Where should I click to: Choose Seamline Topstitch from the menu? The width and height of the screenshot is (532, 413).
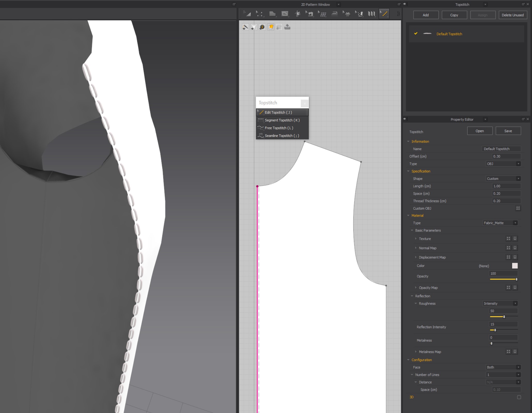pos(282,136)
